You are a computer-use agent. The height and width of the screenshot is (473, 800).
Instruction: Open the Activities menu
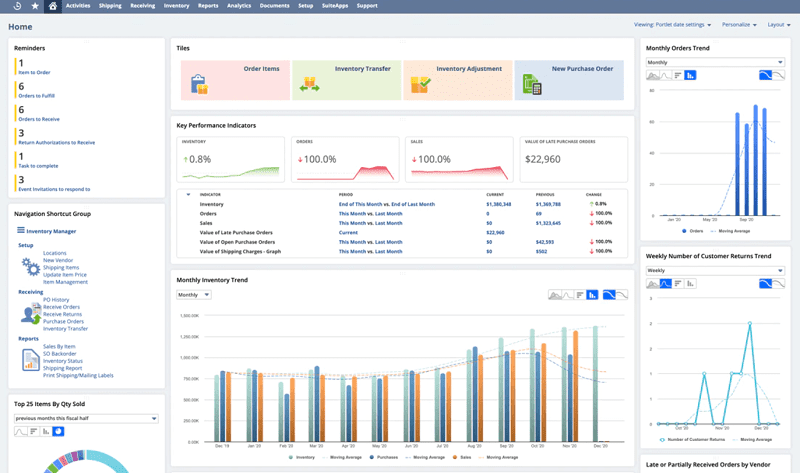point(78,6)
